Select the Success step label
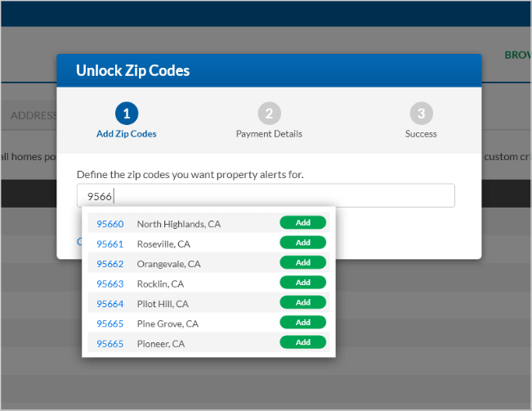The width and height of the screenshot is (532, 411). tap(421, 134)
